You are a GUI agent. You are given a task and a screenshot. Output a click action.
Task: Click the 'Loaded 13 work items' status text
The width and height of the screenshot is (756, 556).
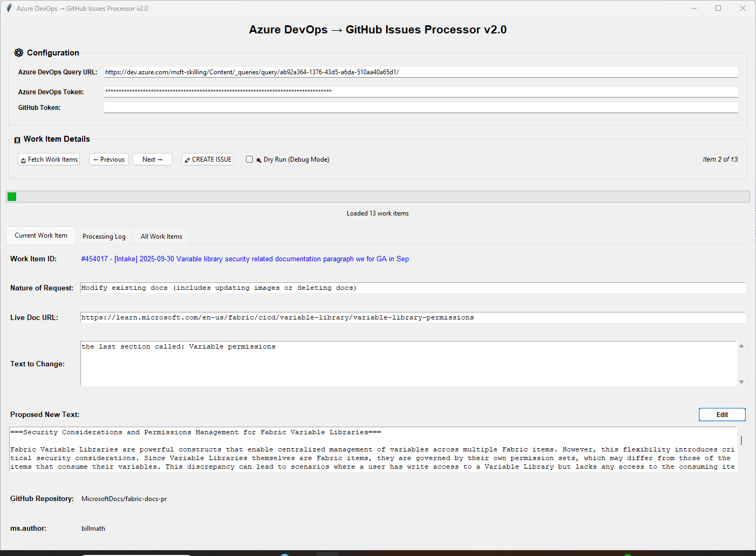(377, 213)
